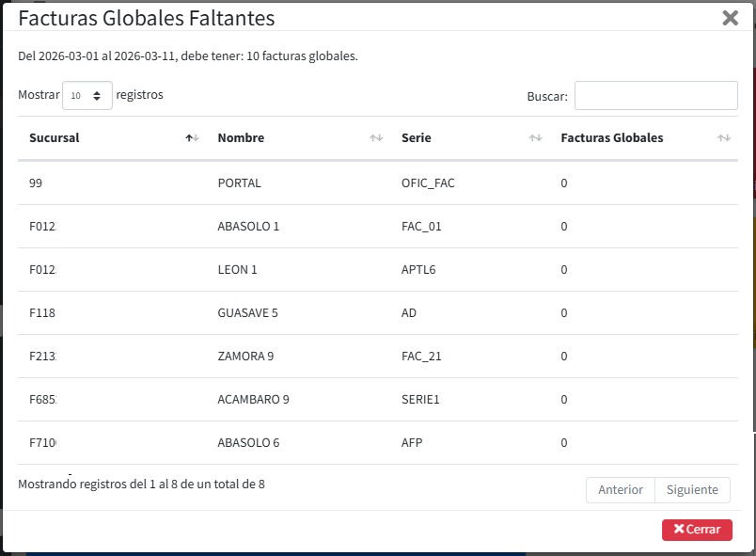
Task: Select the LEON 1 row
Action: click(237, 270)
